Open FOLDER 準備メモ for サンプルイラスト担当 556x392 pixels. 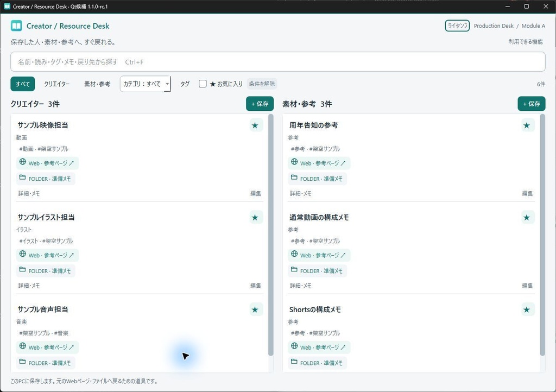pyautogui.click(x=46, y=271)
